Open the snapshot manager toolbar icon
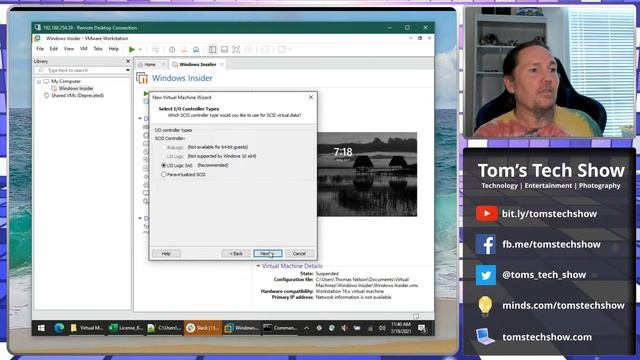 point(196,49)
